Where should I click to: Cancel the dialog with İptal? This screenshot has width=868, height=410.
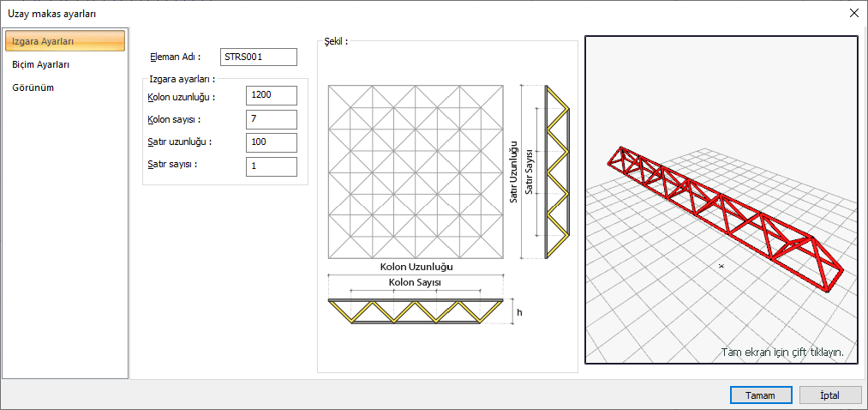click(x=829, y=395)
